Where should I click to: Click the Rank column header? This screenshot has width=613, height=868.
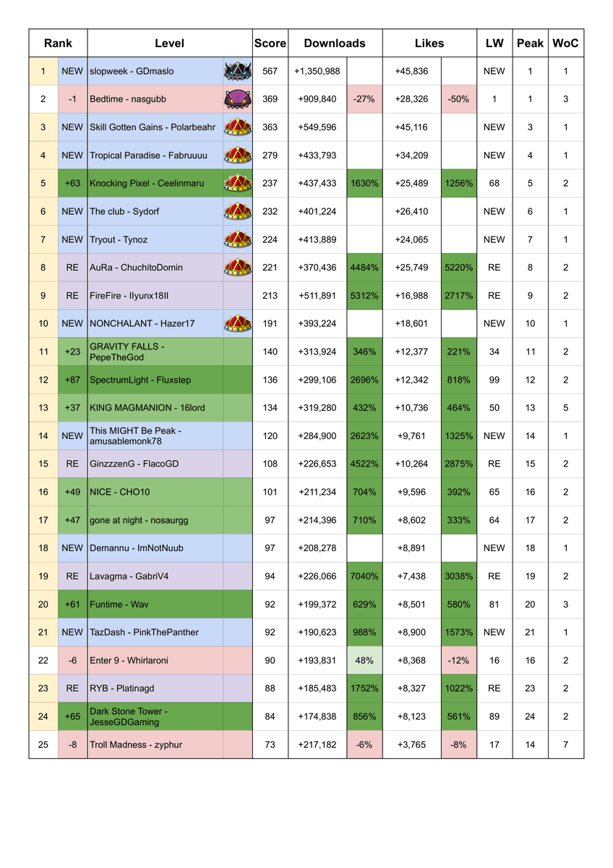58,43
